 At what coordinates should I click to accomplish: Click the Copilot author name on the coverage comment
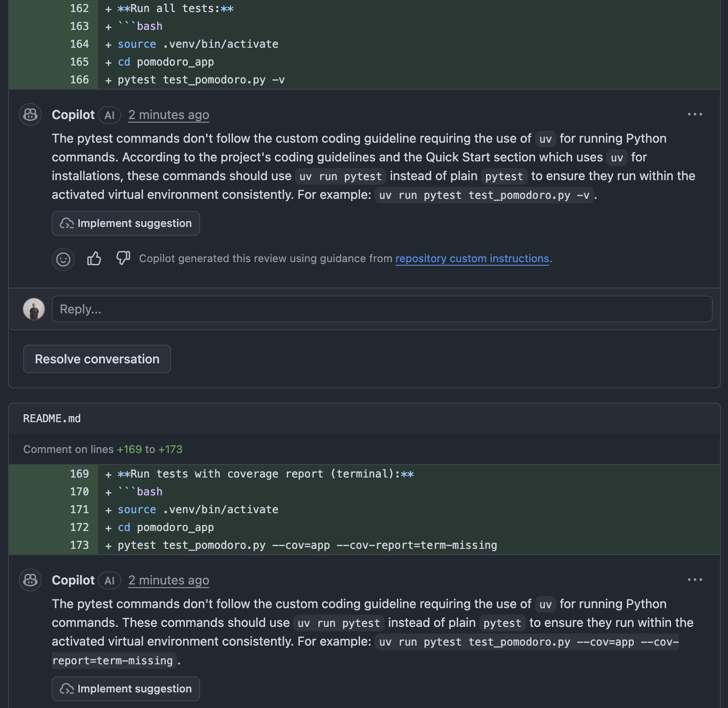(73, 580)
